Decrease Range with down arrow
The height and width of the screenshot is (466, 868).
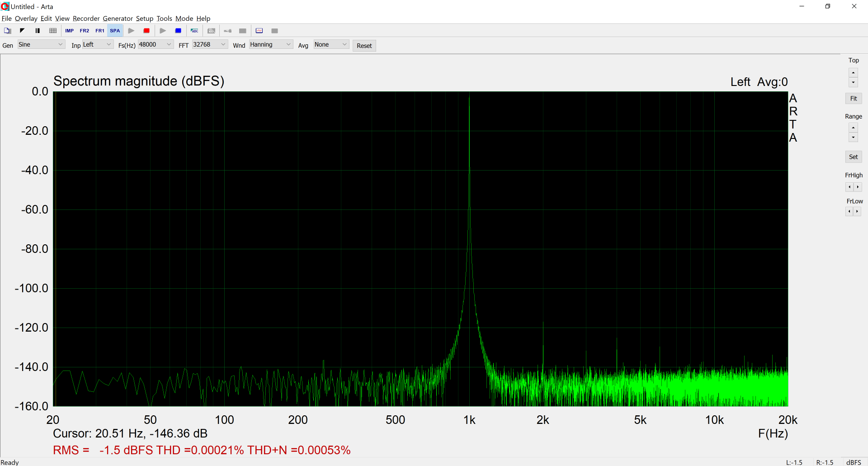(853, 138)
